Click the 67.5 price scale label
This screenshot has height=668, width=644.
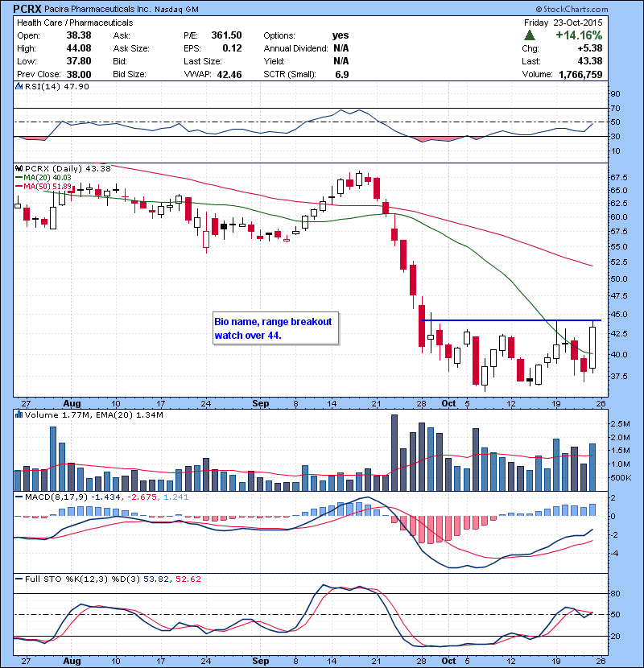tap(618, 177)
